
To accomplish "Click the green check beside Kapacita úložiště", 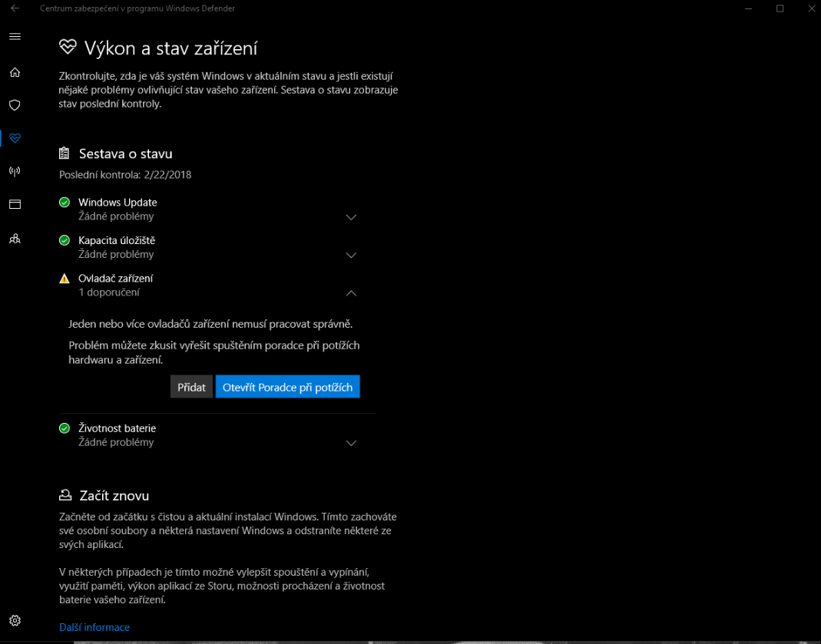I will click(x=65, y=240).
